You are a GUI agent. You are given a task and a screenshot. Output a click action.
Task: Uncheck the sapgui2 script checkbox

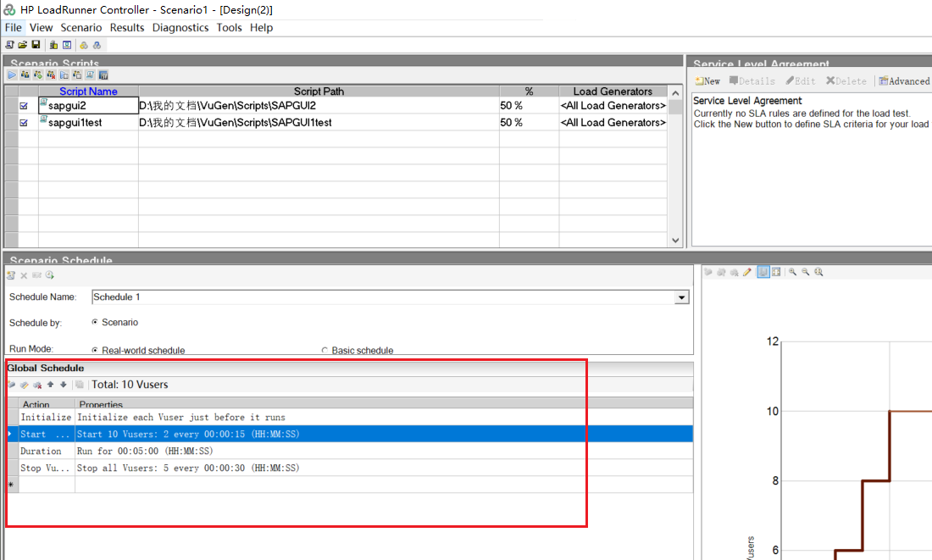click(x=24, y=106)
